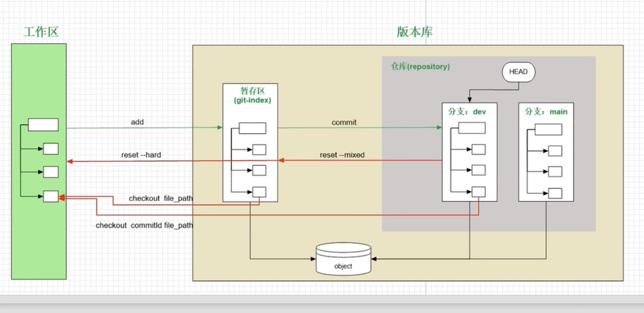Select the bottom node inside 分支: dev
This screenshot has height=313, width=644.
pos(478,191)
